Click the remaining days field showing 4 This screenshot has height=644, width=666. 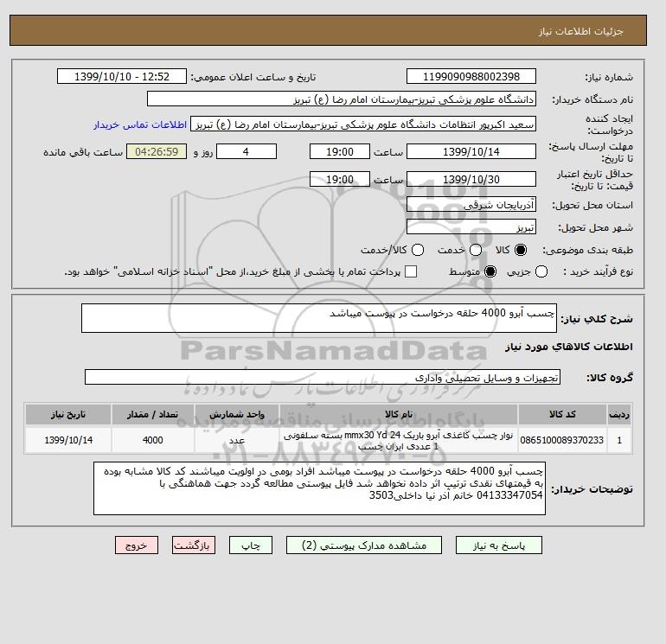247,151
